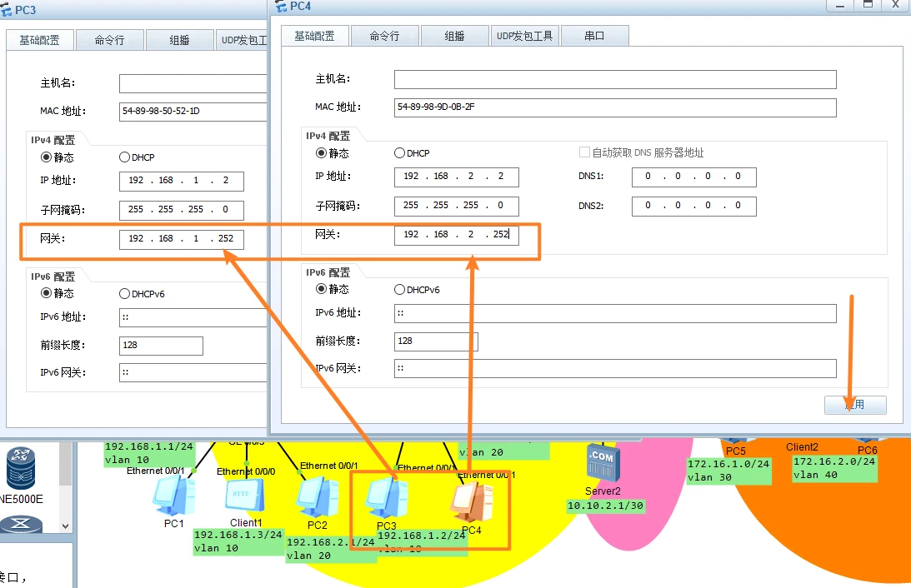The height and width of the screenshot is (588, 911).
Task: Click the router icon below NE5000E
Action: point(23,525)
